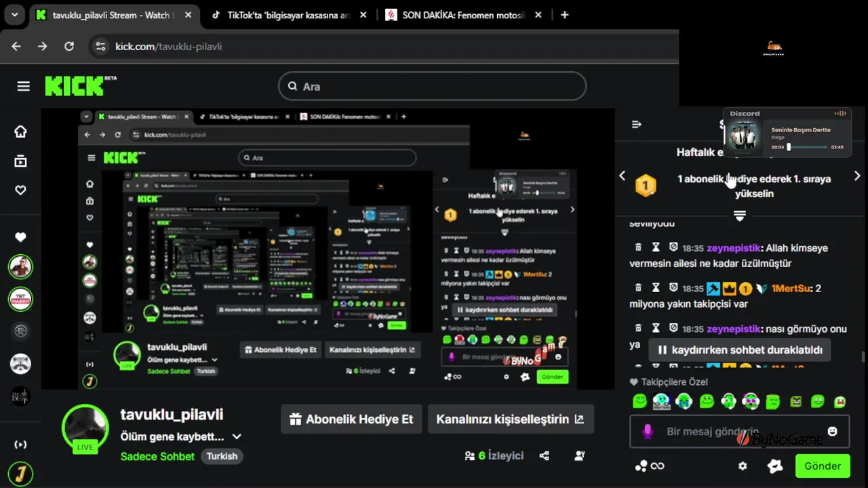Ban zeynepistik via shield on 'Allah kimseye' message
The height and width of the screenshot is (488, 868).
[x=673, y=248]
